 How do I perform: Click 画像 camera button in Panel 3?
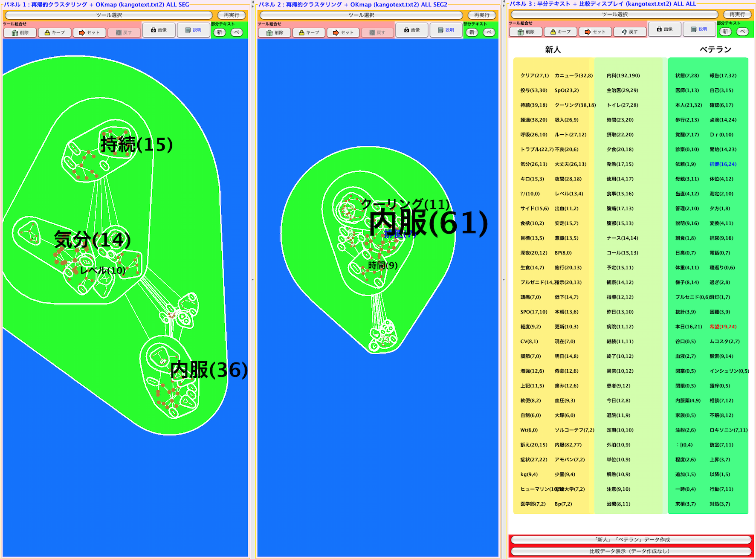(x=664, y=29)
